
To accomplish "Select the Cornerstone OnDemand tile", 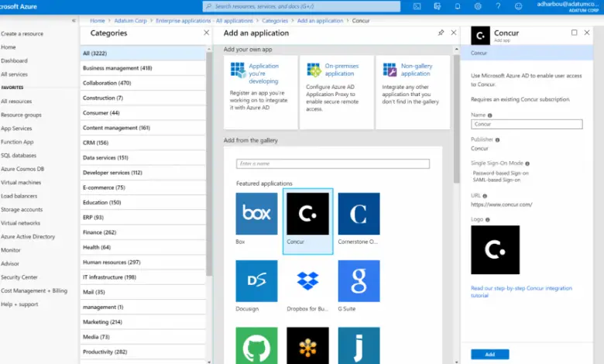I will [x=359, y=218].
